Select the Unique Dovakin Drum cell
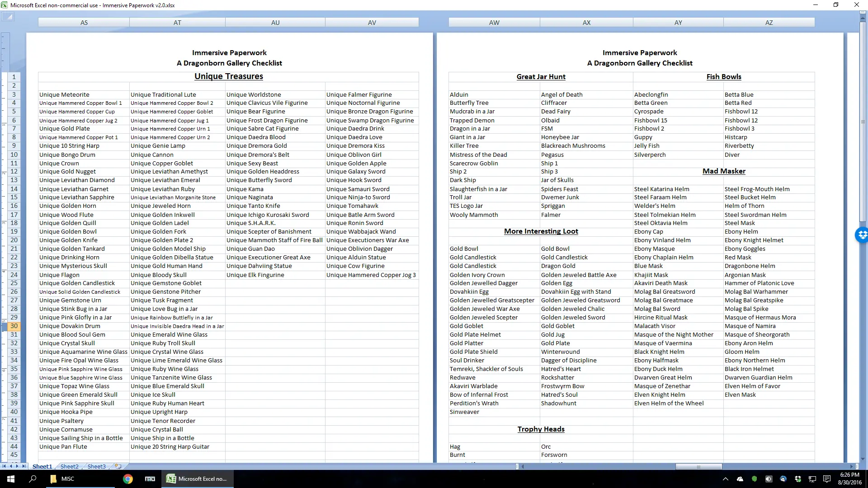Viewport: 868px width, 488px height. click(x=84, y=326)
